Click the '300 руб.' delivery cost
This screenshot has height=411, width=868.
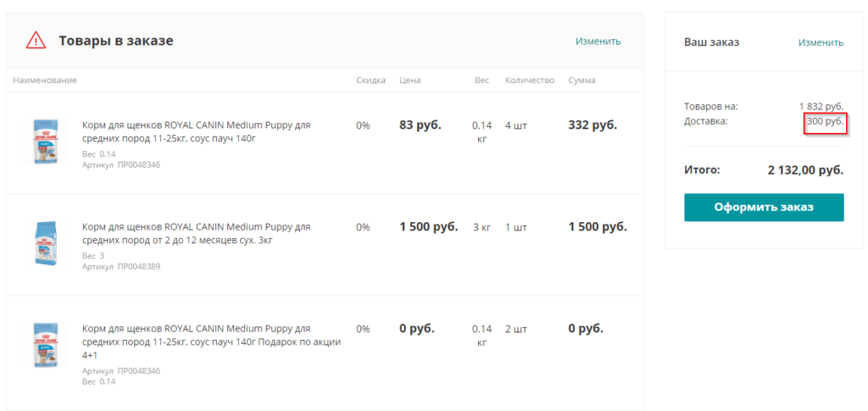[x=826, y=121]
